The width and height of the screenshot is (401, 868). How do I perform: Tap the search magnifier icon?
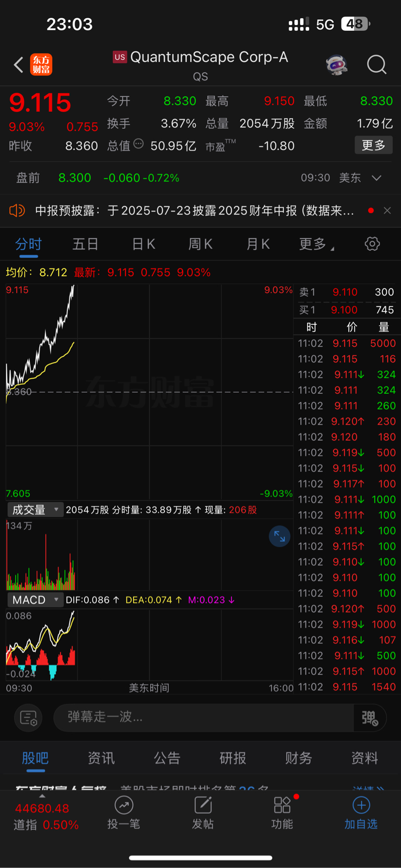click(376, 65)
